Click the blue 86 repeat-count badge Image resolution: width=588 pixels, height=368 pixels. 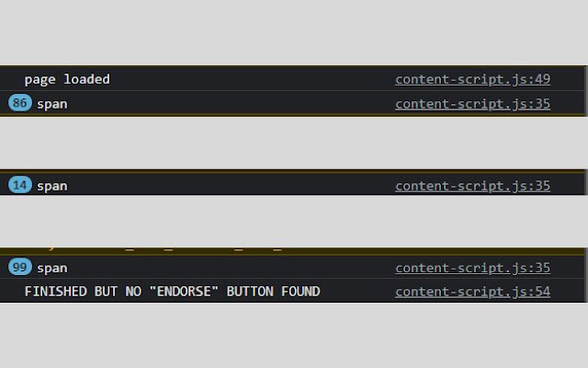point(20,103)
